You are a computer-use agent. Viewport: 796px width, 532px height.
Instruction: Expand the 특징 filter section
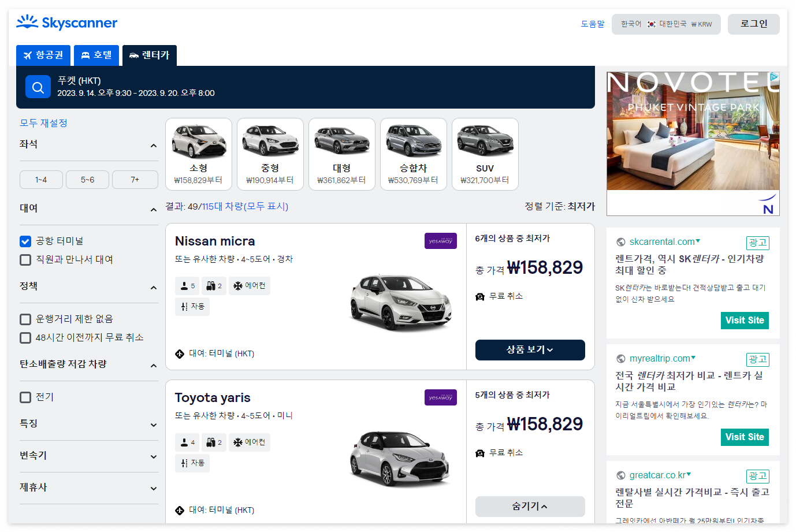click(154, 425)
